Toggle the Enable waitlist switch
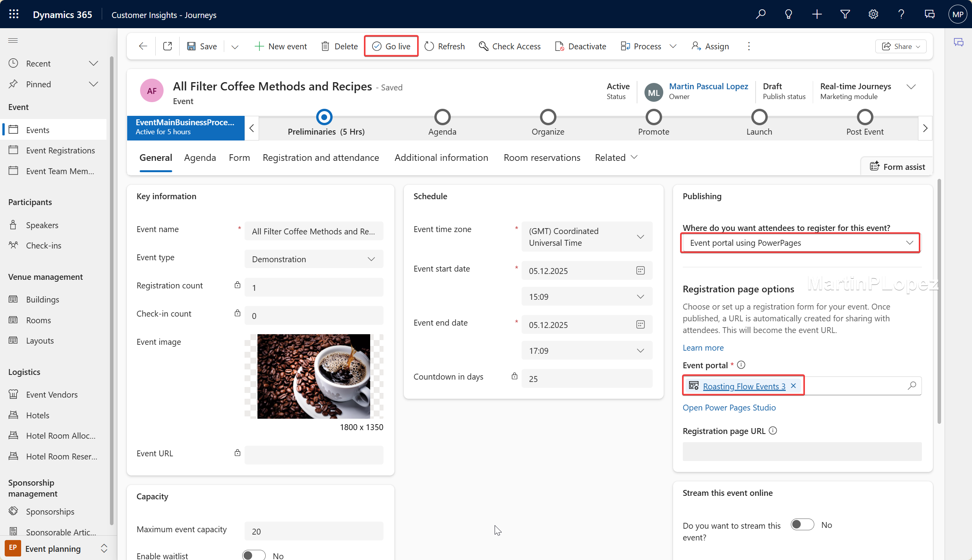 coord(254,555)
